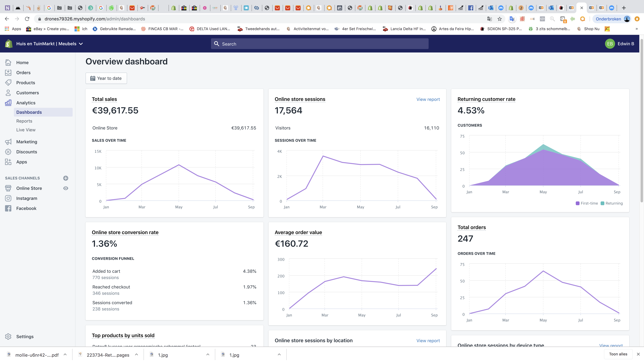This screenshot has height=362, width=644.
Task: Click the Analytics bar chart icon
Action: [8, 103]
